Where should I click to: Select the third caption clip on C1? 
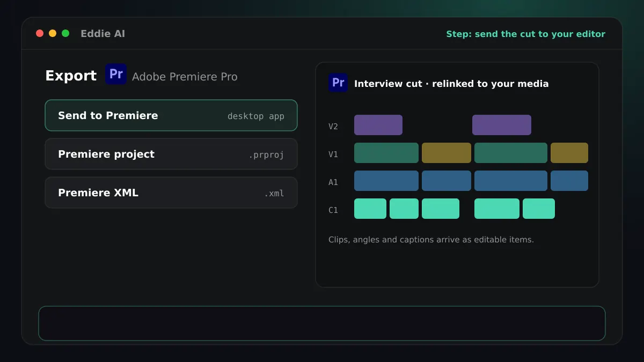click(x=441, y=209)
